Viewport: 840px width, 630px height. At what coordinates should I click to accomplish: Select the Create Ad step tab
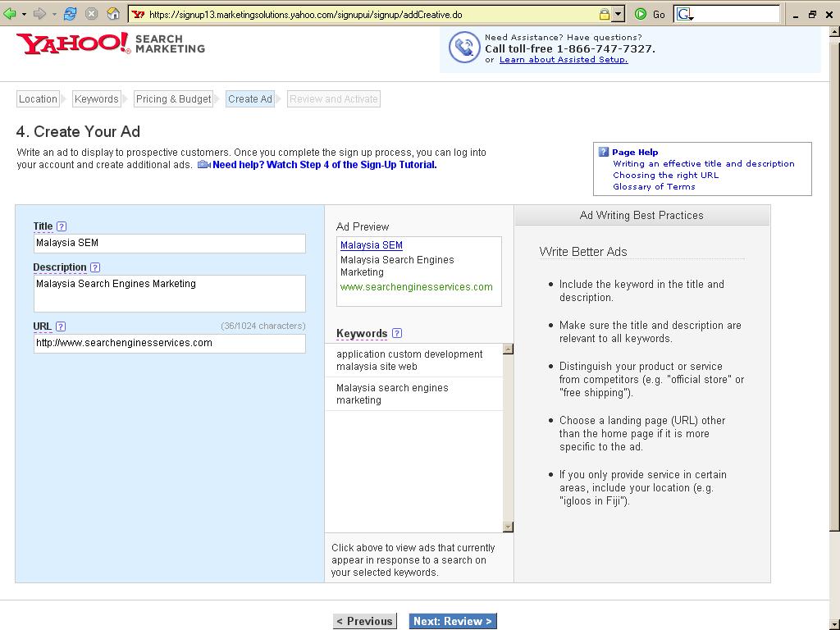(250, 99)
